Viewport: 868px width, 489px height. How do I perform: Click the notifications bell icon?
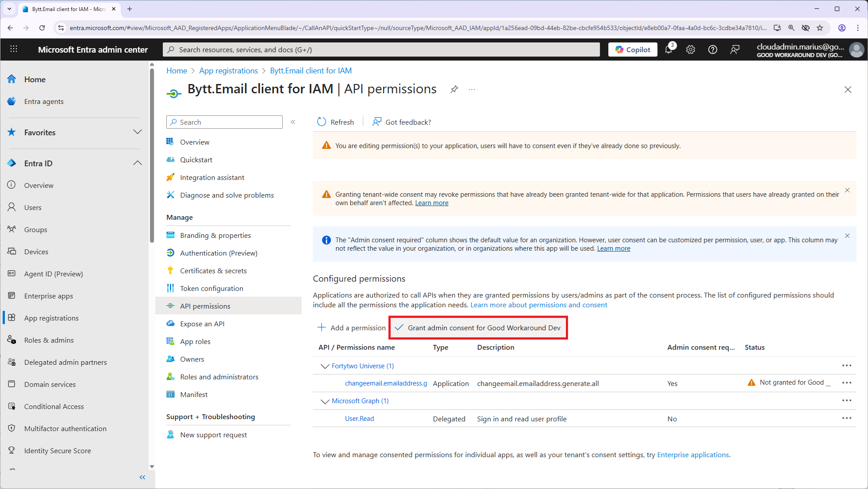[668, 50]
